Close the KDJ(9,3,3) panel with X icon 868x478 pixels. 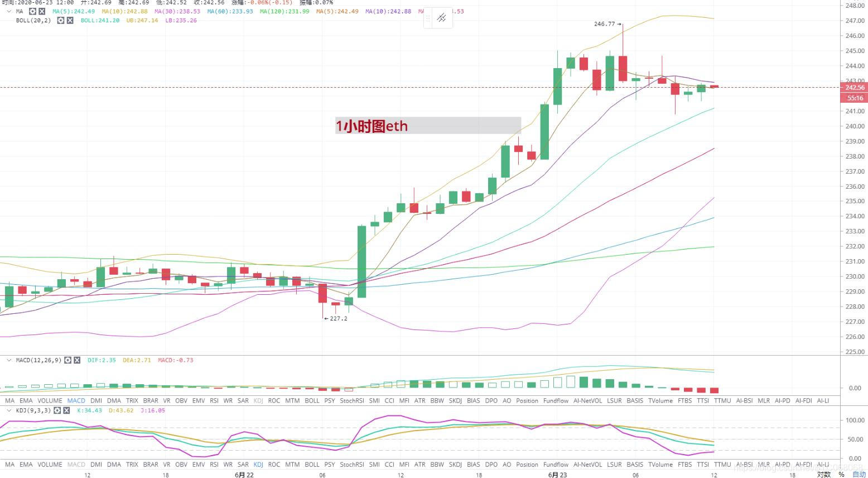click(66, 410)
